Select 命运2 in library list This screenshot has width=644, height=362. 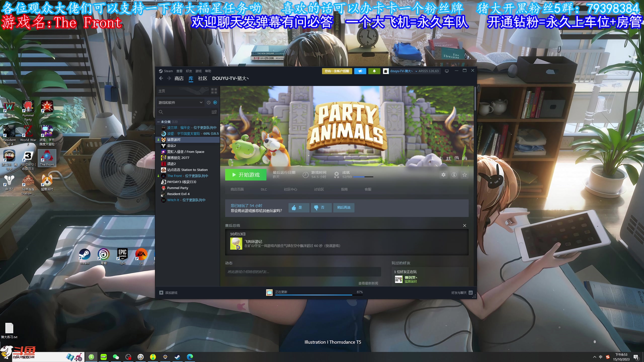coord(188,146)
